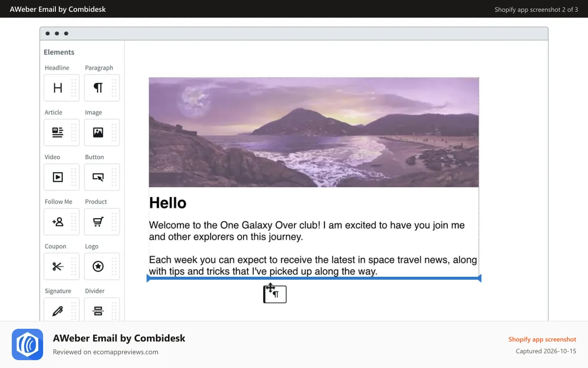Click the AWeber app logo icon
Viewport: 588px width, 368px height.
(27, 344)
